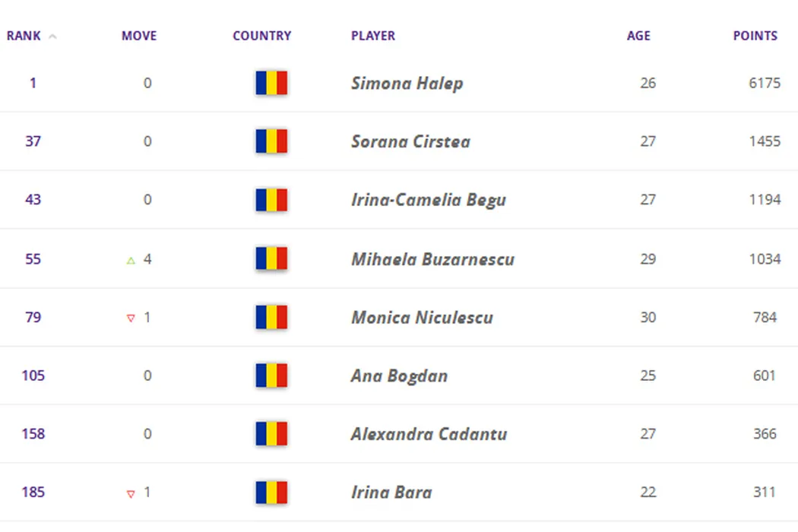
Task: Open Sorana Cirstea's player page
Action: point(410,141)
